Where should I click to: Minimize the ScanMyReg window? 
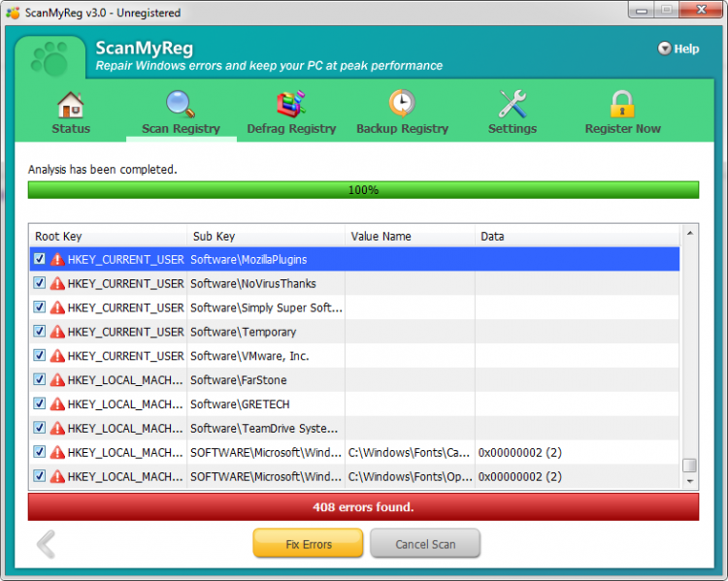pos(642,11)
